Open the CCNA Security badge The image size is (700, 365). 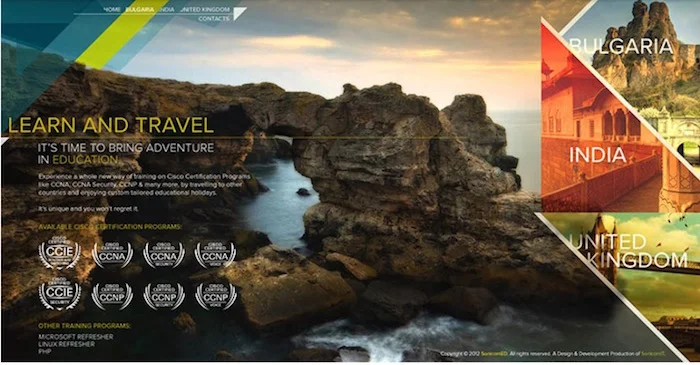click(x=164, y=255)
